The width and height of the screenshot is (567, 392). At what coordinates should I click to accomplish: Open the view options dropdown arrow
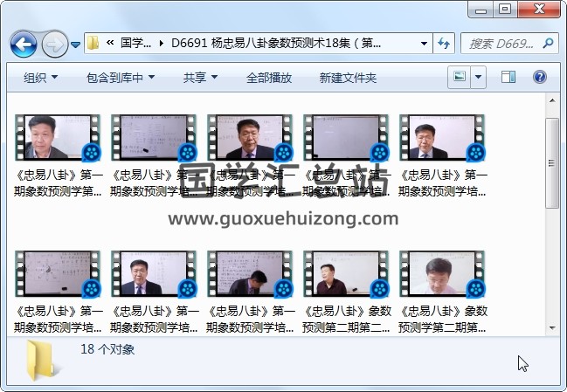point(479,78)
